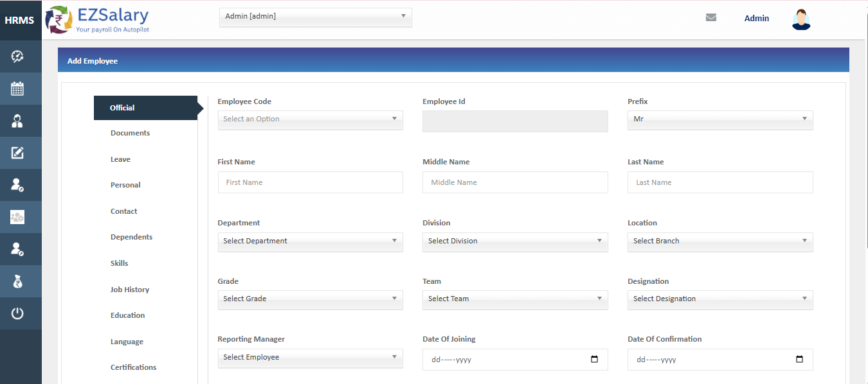Click the HRMS label top left
The width and height of the screenshot is (868, 384).
pyautogui.click(x=19, y=19)
